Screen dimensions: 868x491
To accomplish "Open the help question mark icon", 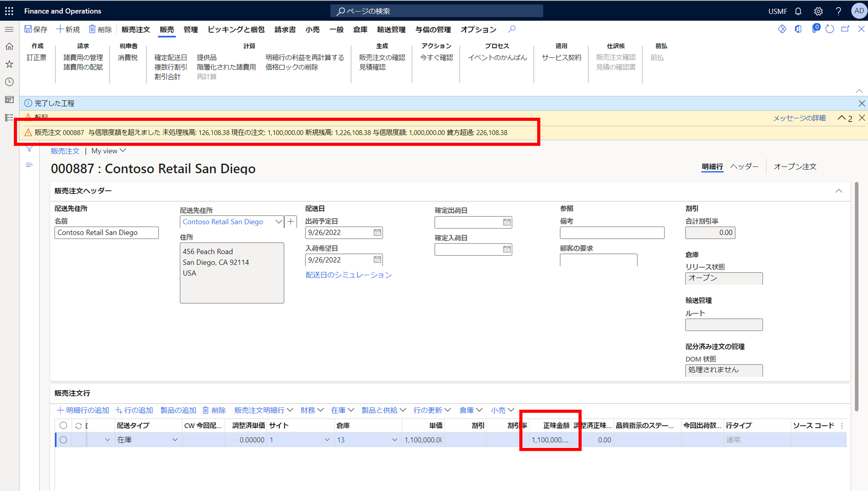I will 838,11.
